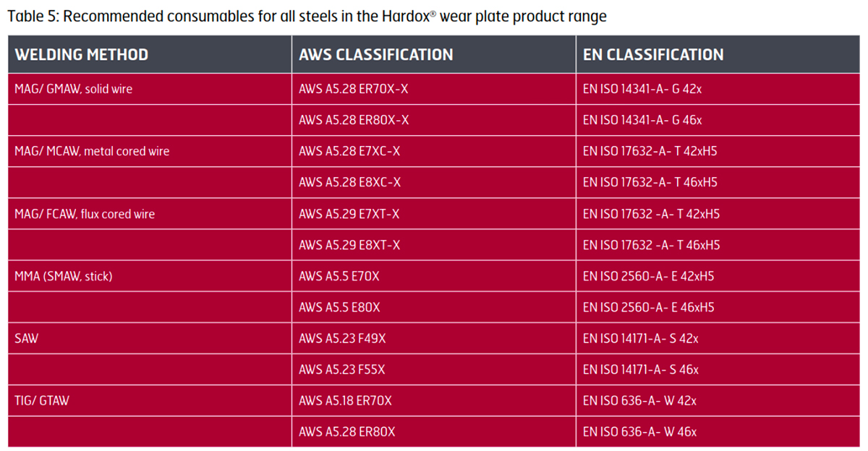Click the AWS CLASSIFICATION column header

click(x=376, y=55)
